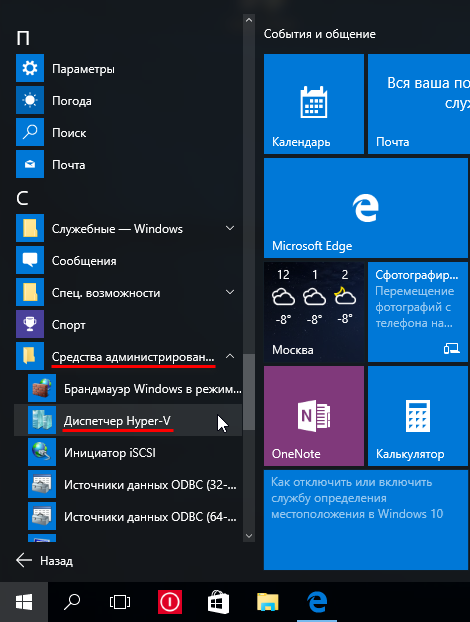Open Брандмауэр Windows firewall icon

click(x=42, y=389)
